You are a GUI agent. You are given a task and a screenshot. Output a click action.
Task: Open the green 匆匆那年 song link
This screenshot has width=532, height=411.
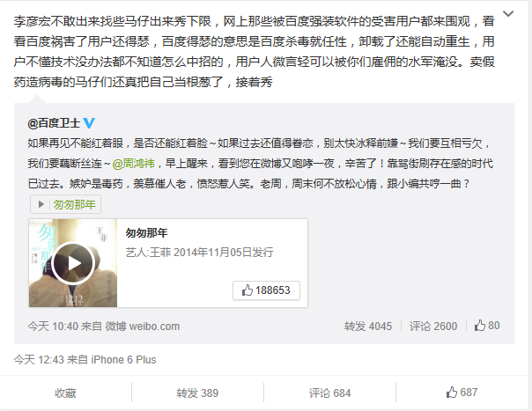[74, 204]
